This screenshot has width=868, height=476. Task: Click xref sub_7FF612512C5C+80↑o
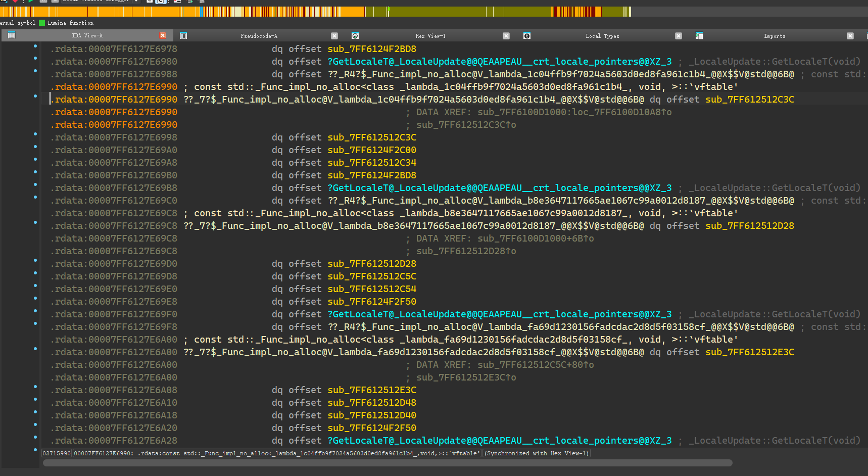click(536, 365)
